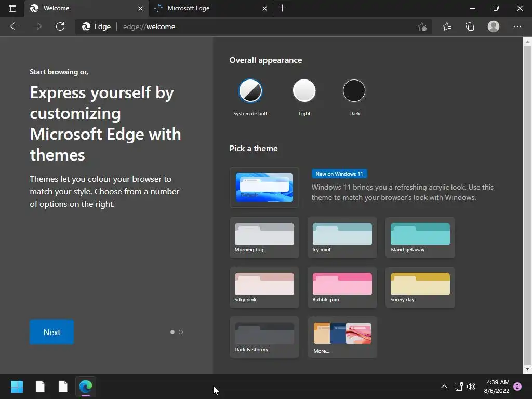Pick the Dark & stormy theme
This screenshot has height=399, width=532.
tap(264, 337)
